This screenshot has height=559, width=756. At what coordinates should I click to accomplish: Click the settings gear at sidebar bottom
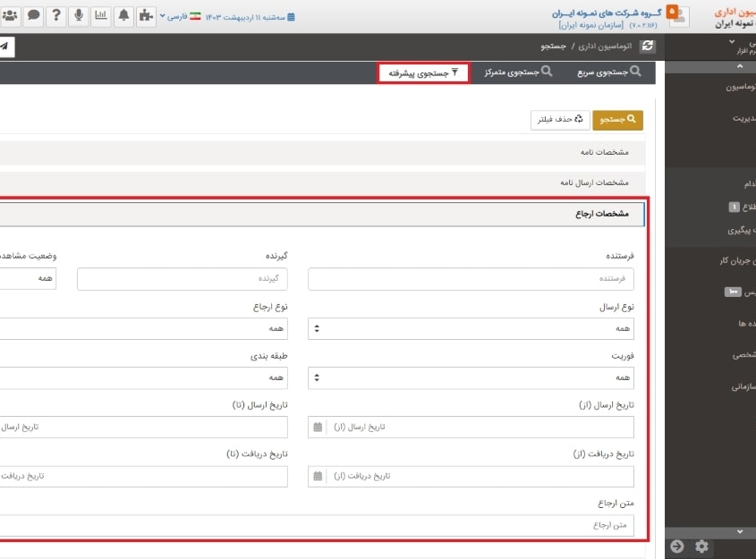(x=701, y=545)
